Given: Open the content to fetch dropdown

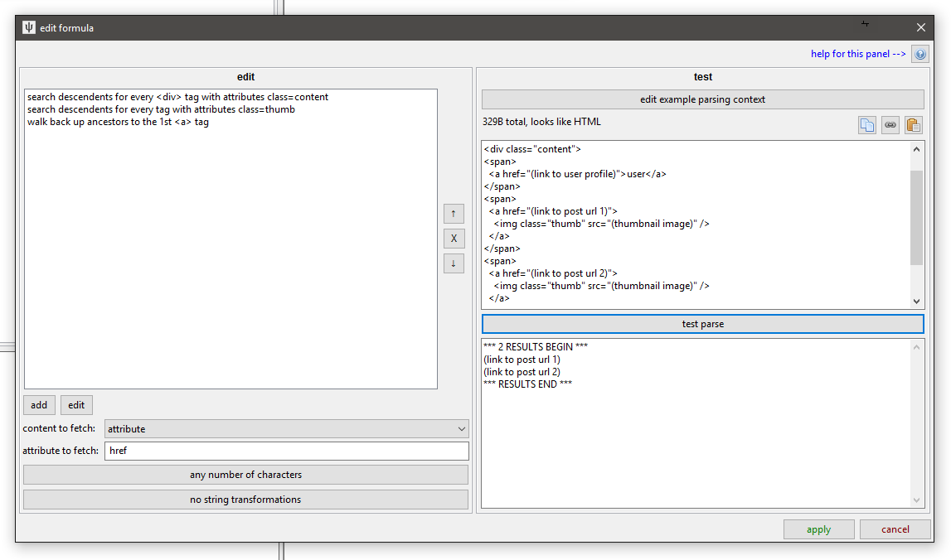Looking at the screenshot, I should coord(286,429).
